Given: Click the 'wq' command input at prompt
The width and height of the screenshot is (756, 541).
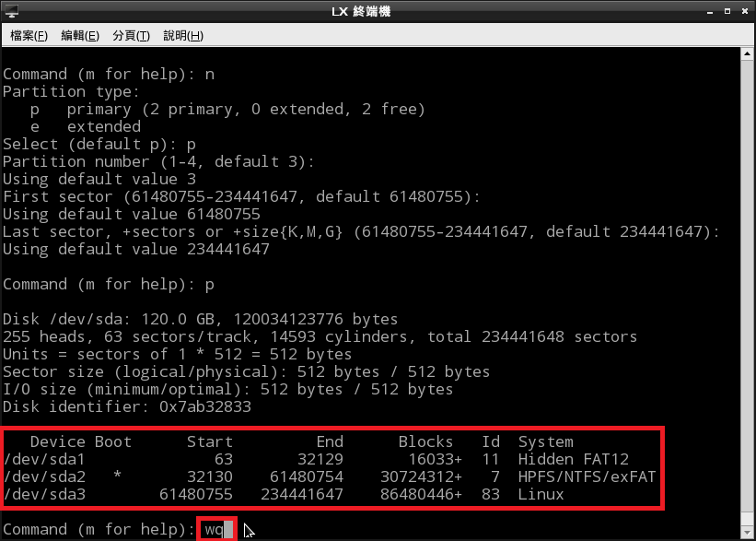Looking at the screenshot, I should click(215, 530).
